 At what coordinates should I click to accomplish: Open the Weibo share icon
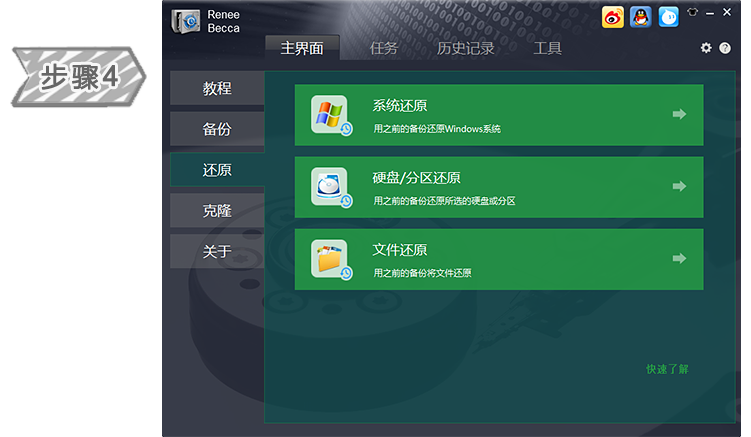pyautogui.click(x=613, y=17)
